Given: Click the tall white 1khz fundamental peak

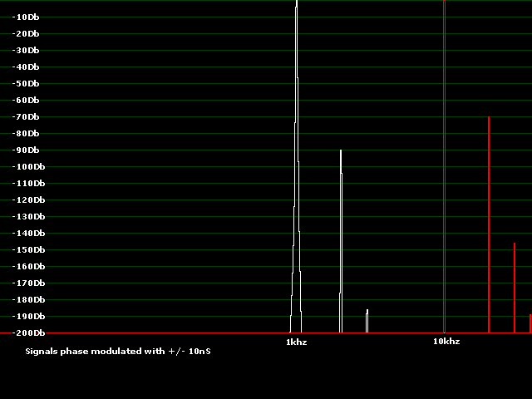Looking at the screenshot, I should click(297, 166).
